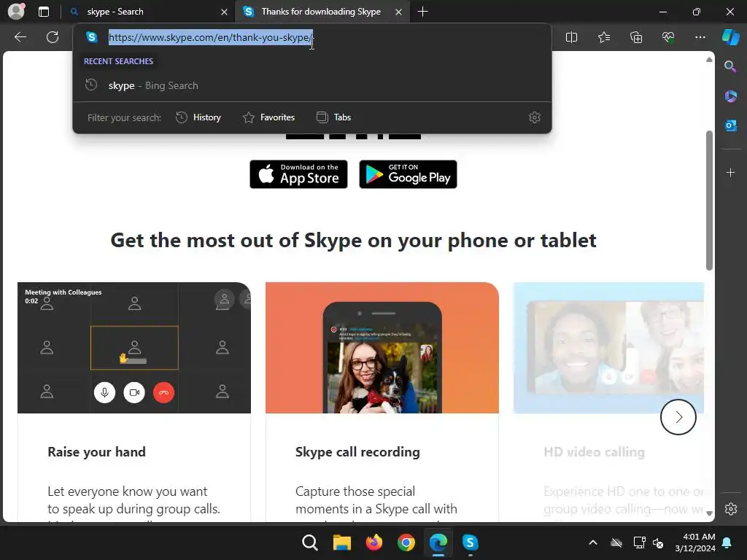Filter search by History
Viewport: 747px width, 560px height.
tap(198, 117)
